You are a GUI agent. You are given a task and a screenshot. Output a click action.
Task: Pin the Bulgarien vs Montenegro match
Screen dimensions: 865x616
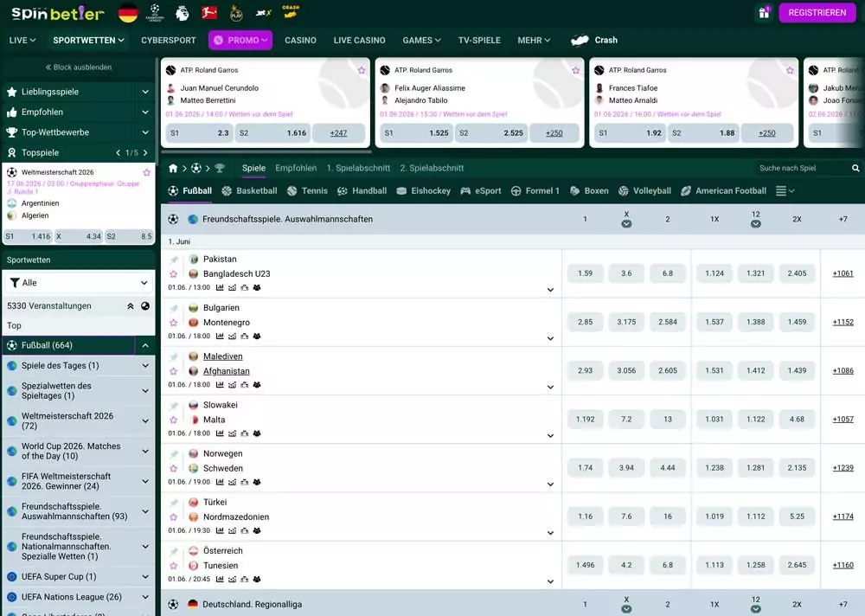click(x=174, y=308)
